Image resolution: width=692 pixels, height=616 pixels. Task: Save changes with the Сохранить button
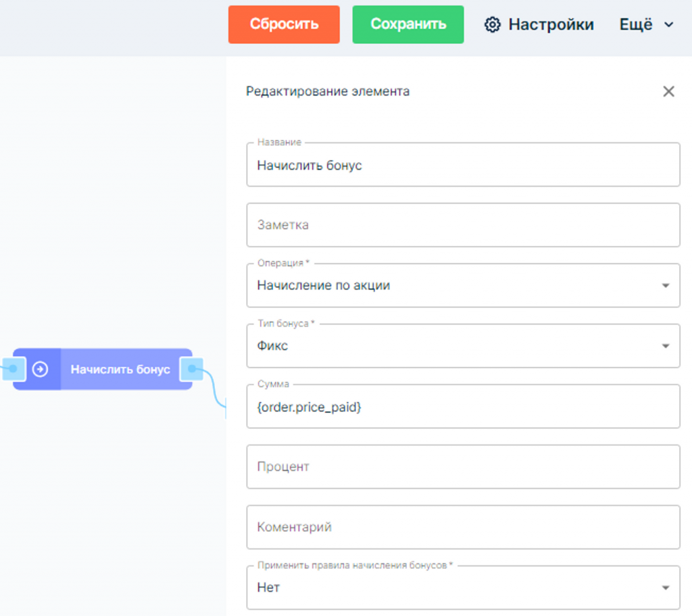coord(407,24)
